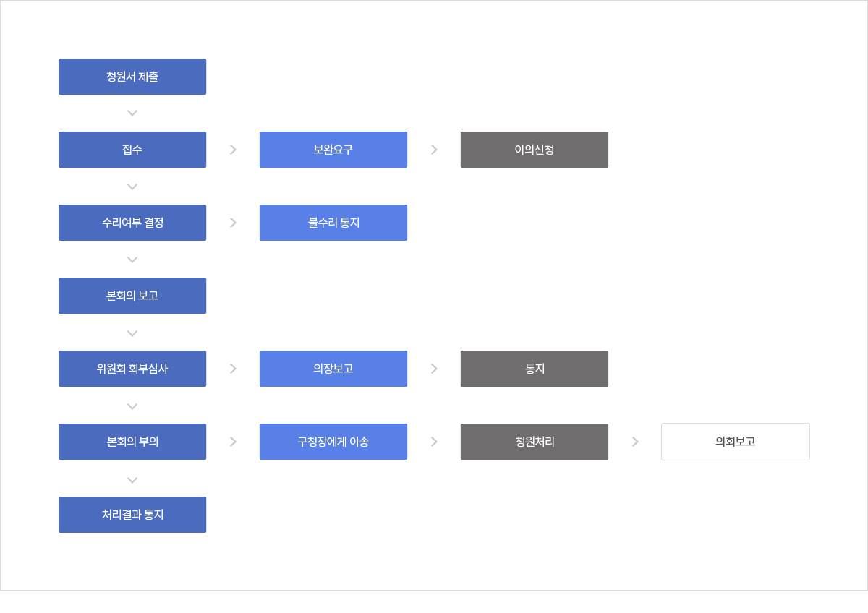This screenshot has width=868, height=613.
Task: Select the 접수 step box
Action: [x=132, y=150]
